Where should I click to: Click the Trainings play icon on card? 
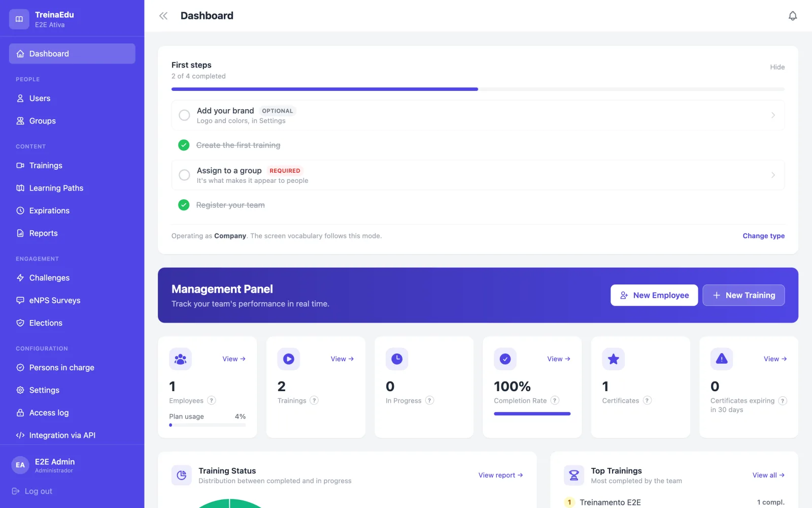(289, 359)
